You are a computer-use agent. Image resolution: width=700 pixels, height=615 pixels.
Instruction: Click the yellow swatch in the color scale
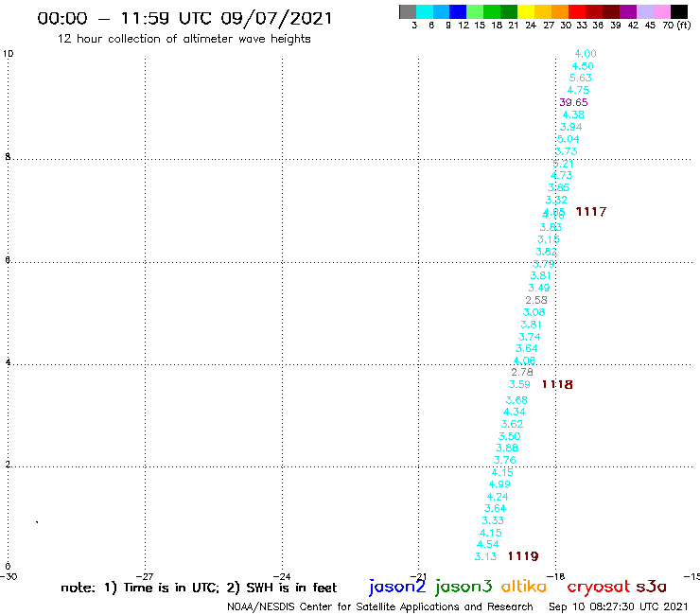tap(526, 11)
